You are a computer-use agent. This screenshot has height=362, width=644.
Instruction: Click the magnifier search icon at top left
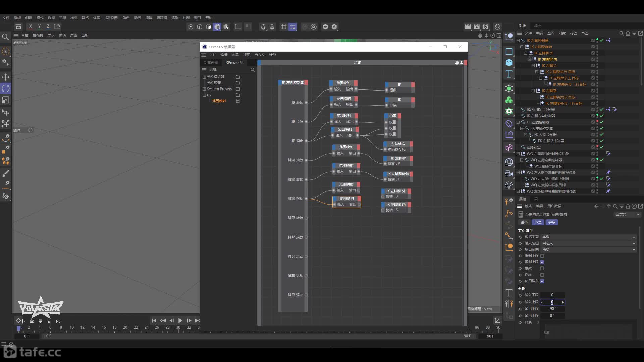[5, 37]
